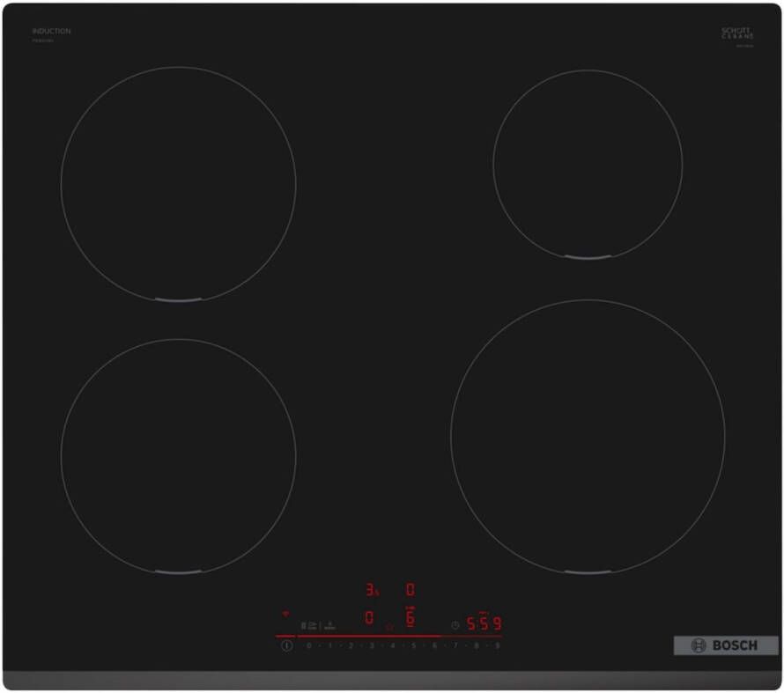The height and width of the screenshot is (693, 784).
Task: Select the rear-left zone display showing 3
Action: (371, 590)
